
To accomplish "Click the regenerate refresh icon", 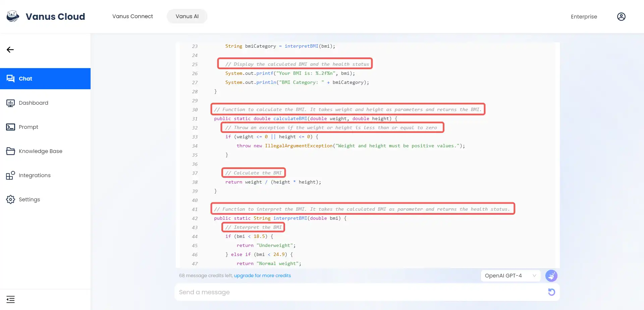I will coord(551,292).
